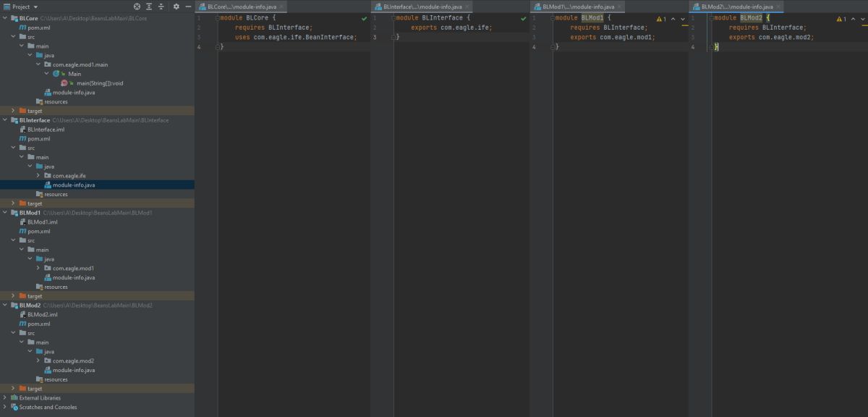
Task: Expand Scratches and Consoles node
Action: click(5, 408)
